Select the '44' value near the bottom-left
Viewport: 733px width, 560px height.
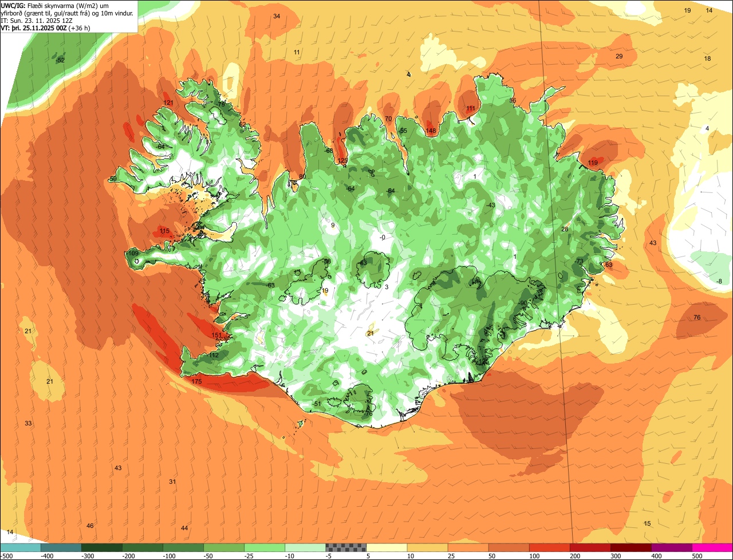184,528
